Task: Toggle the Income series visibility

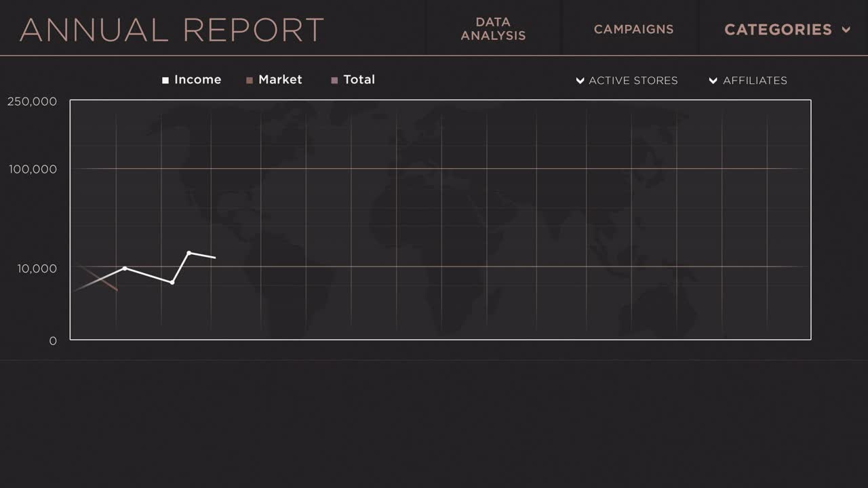Action: pyautogui.click(x=192, y=79)
